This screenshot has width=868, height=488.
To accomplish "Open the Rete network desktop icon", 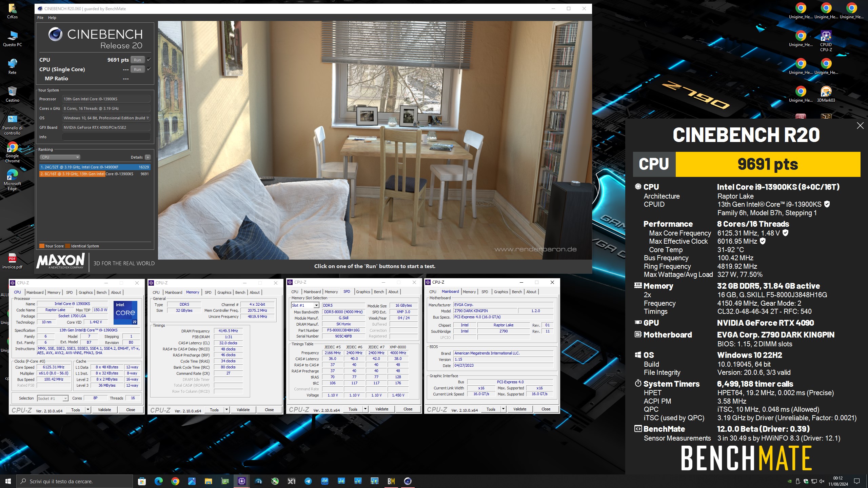I will point(12,66).
